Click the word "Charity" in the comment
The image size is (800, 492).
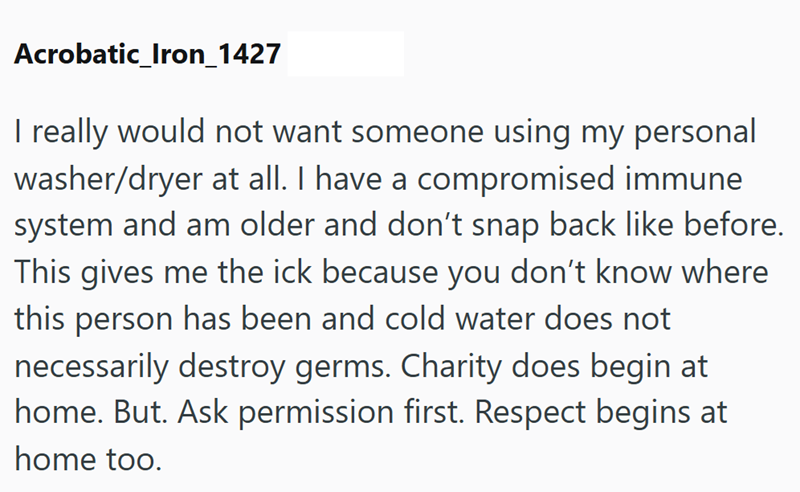pyautogui.click(x=451, y=366)
